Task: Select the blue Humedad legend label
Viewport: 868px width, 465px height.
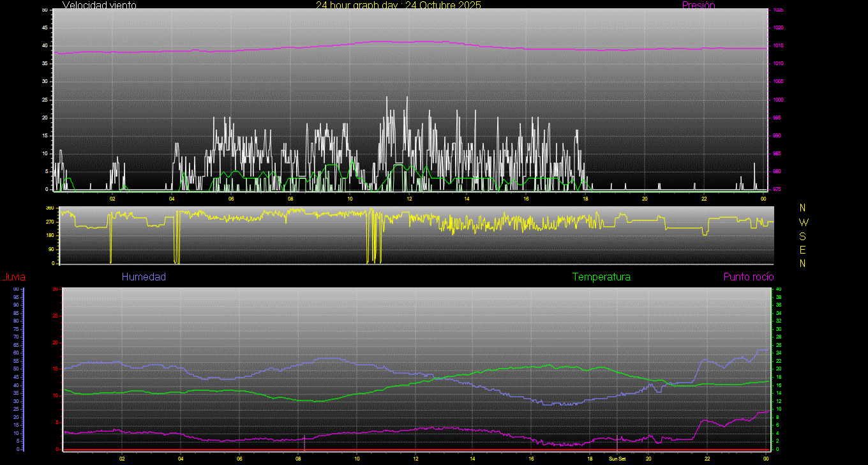Action: click(x=144, y=277)
